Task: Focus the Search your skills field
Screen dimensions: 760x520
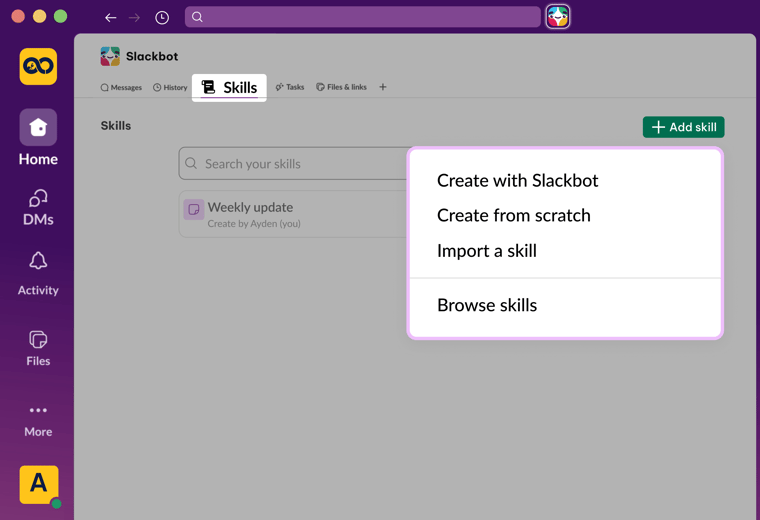Action: [x=293, y=164]
